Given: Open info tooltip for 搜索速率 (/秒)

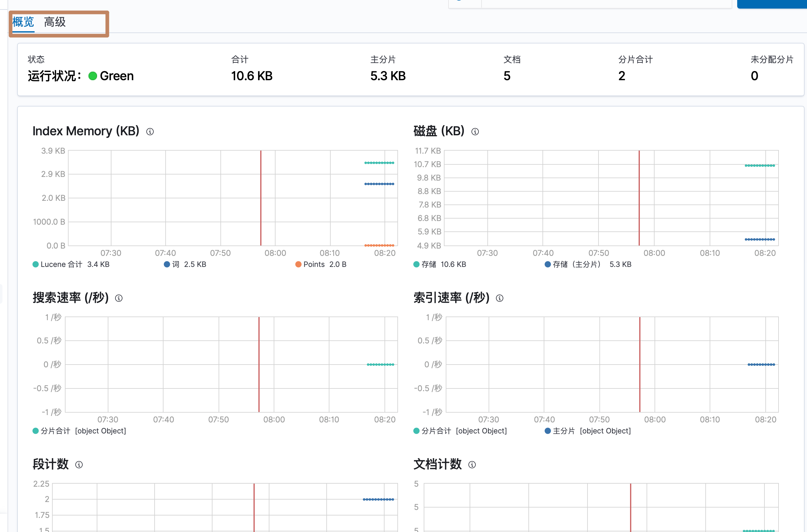Looking at the screenshot, I should coord(119,298).
